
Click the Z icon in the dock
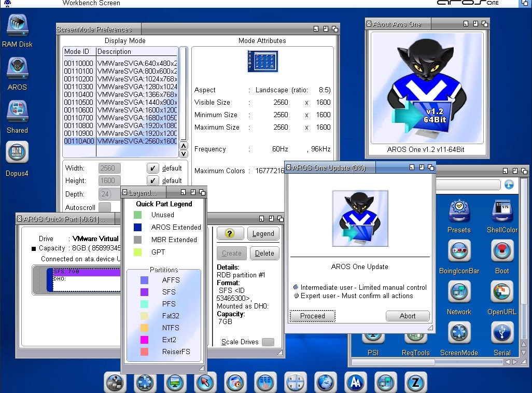(x=415, y=383)
